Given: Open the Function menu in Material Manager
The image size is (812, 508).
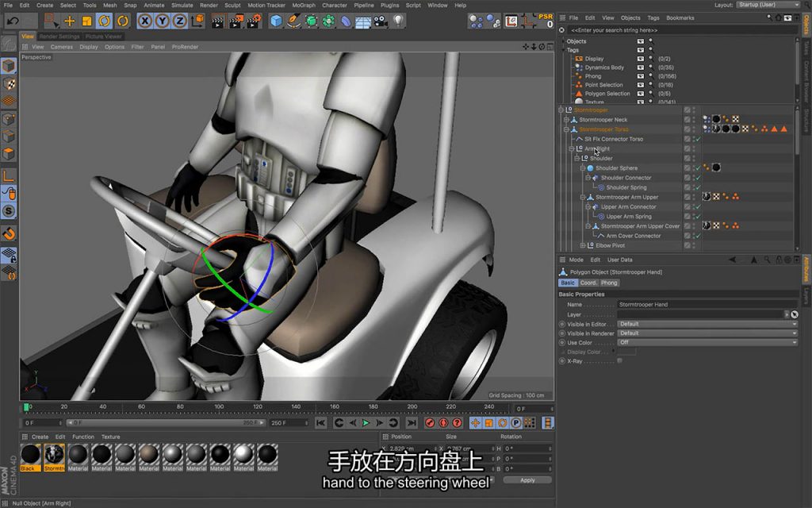Looking at the screenshot, I should point(82,437).
